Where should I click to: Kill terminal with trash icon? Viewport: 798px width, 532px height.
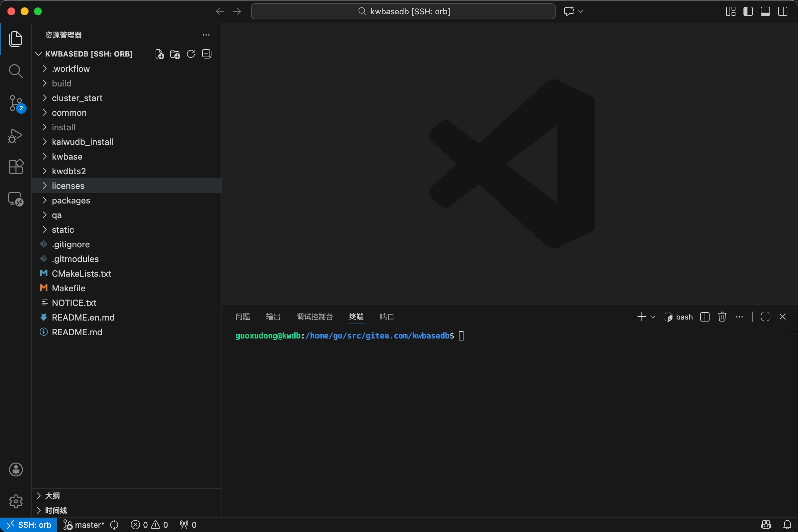722,317
